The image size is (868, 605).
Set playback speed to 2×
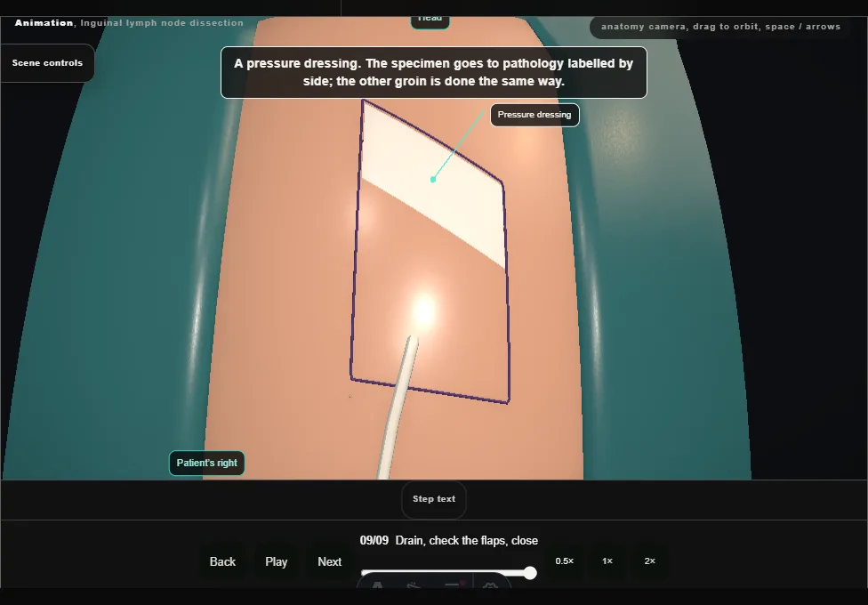coord(650,561)
